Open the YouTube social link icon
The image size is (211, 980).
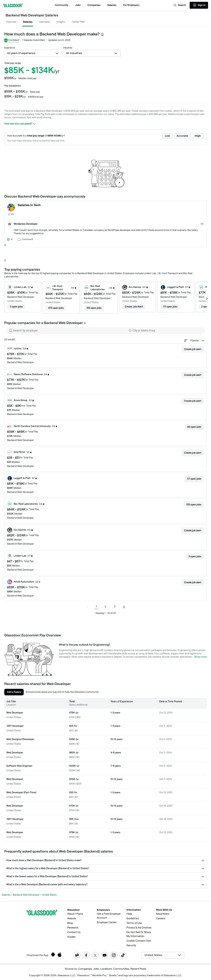pos(104,955)
